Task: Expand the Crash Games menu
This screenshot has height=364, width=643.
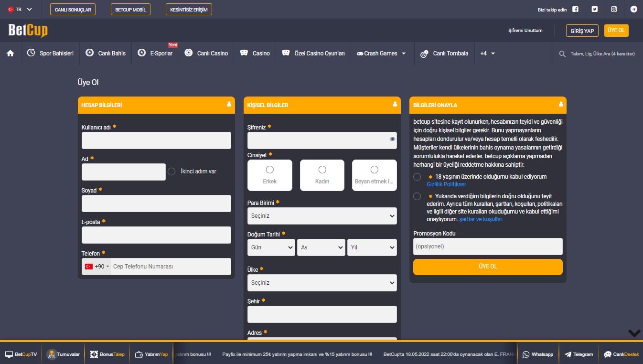Action: point(381,54)
